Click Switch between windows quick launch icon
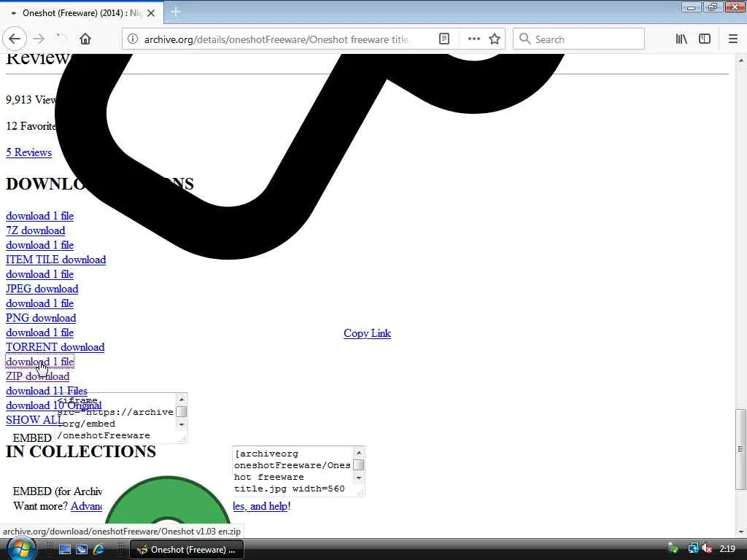The height and width of the screenshot is (560, 747). 82,550
